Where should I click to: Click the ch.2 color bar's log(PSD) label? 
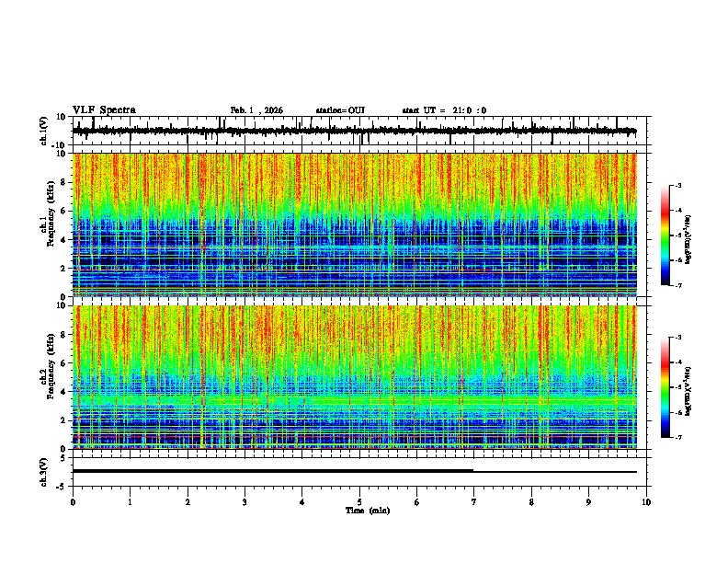[688, 391]
